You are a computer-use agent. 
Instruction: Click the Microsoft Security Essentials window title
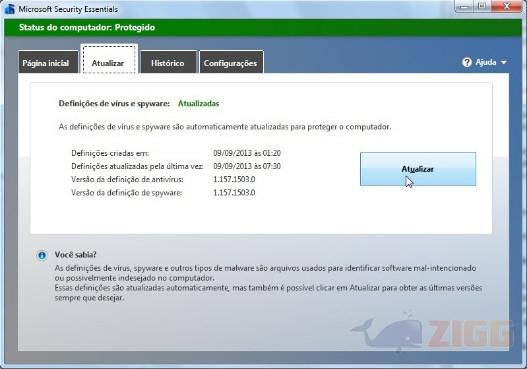(68, 9)
